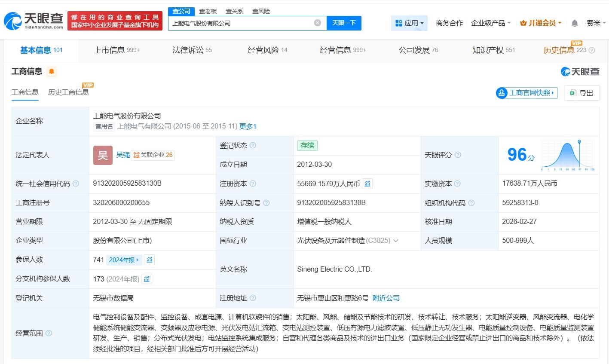The width and height of the screenshot is (609, 364).
Task: Open chart icon beside 参保人数 741
Action: tap(149, 260)
